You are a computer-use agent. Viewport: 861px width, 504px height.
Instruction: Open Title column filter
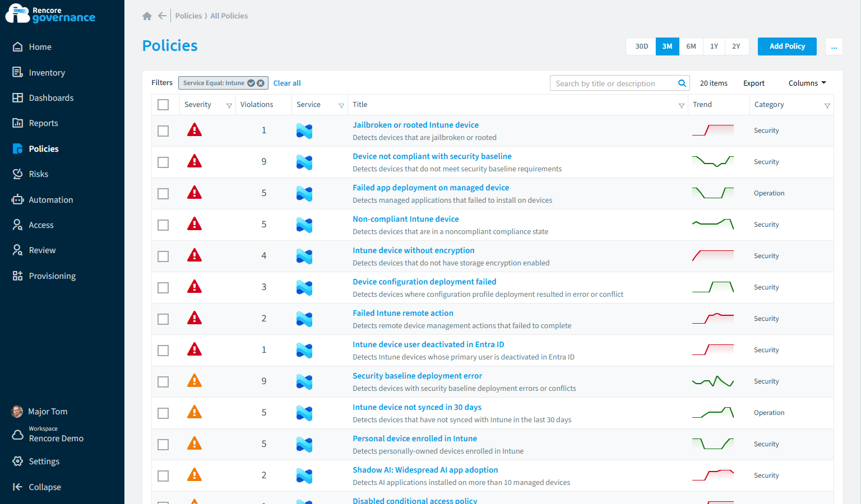click(x=681, y=105)
